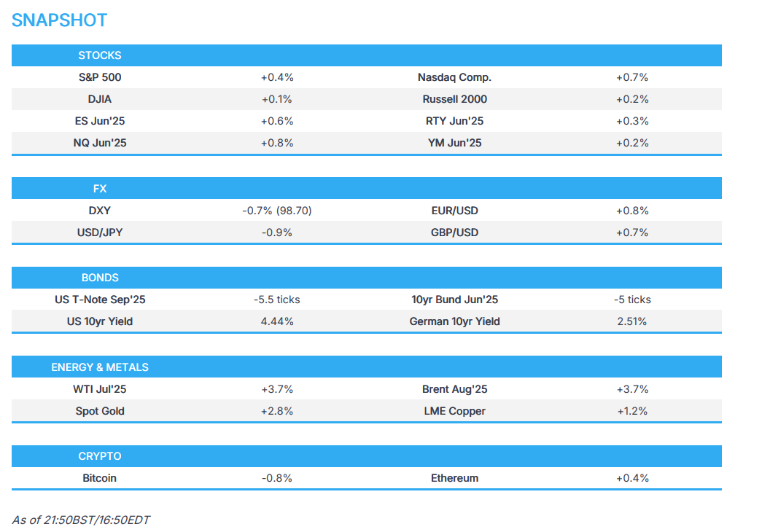762x532 pixels.
Task: Select the Nasdaq Comp. label
Action: click(454, 77)
